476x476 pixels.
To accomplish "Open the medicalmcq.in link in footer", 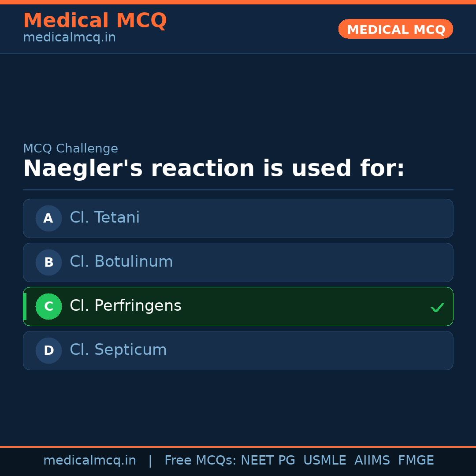I will (x=89, y=461).
